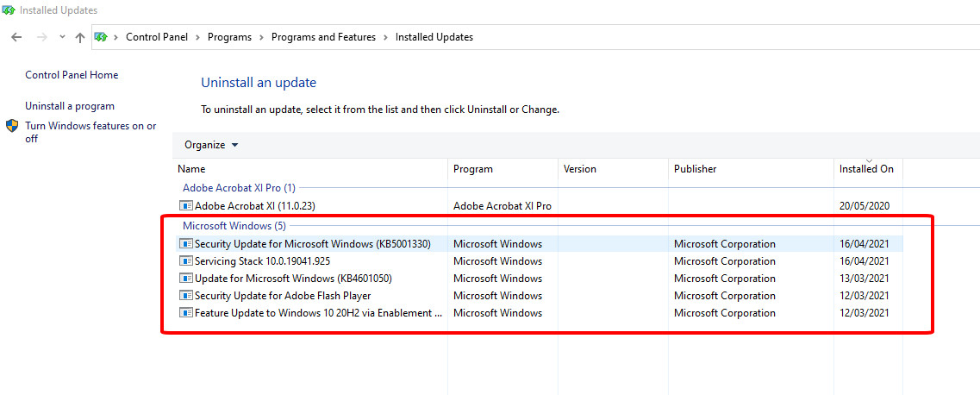Open the recent locations chevron dropdown
980x395 pixels.
pos(62,37)
